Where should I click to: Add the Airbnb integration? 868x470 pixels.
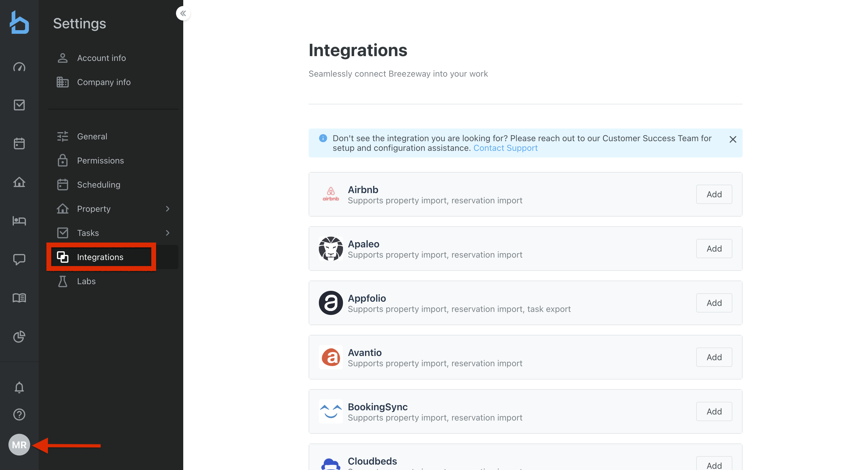click(714, 194)
